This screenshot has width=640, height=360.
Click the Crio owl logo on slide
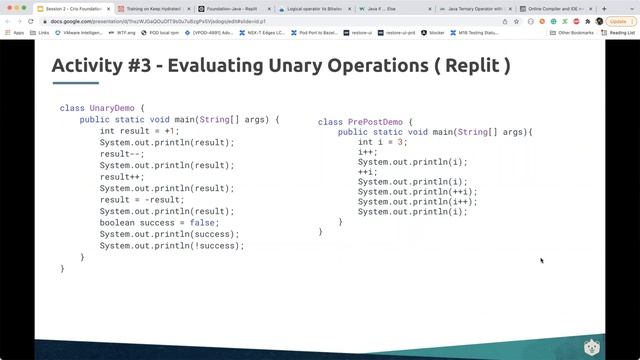click(591, 348)
